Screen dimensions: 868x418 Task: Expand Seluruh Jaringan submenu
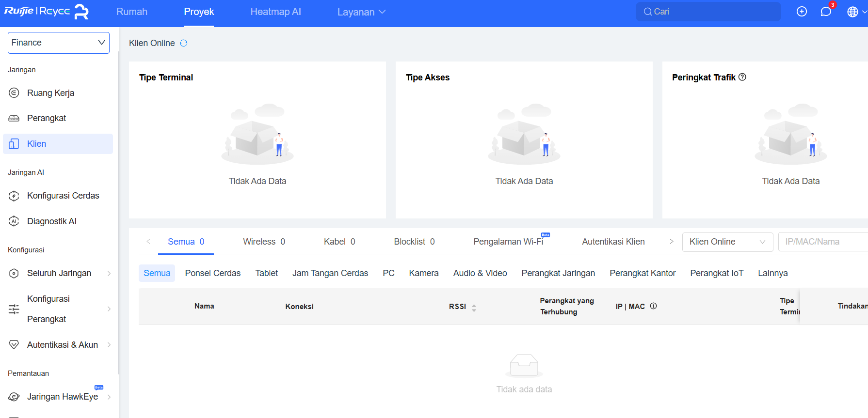pyautogui.click(x=109, y=274)
